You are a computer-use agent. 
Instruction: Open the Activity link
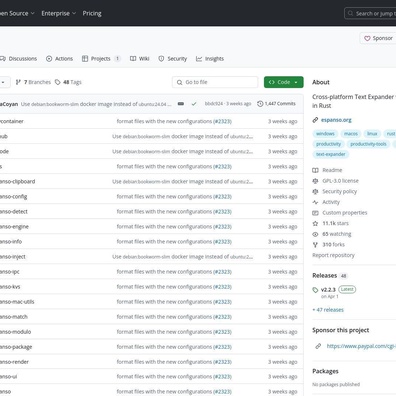click(x=331, y=202)
